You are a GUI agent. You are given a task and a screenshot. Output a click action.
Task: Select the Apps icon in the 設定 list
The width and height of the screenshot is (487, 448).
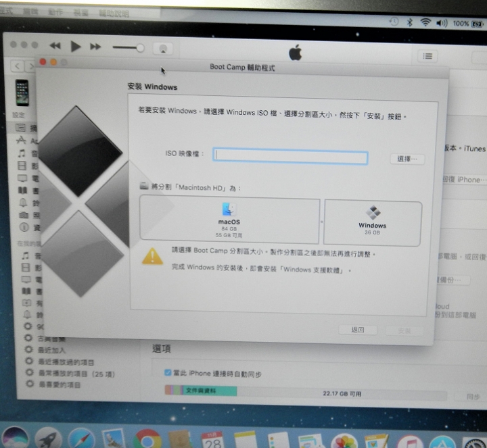point(21,140)
